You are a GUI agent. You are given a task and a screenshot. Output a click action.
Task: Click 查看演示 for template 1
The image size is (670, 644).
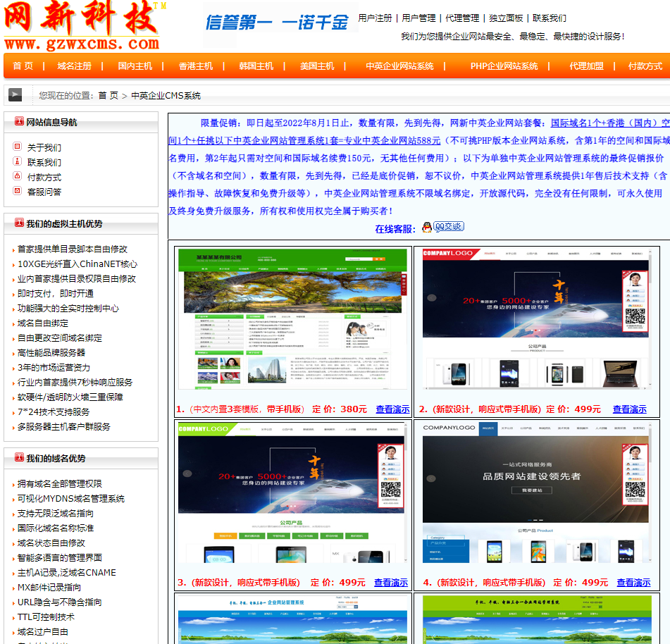[x=392, y=409]
